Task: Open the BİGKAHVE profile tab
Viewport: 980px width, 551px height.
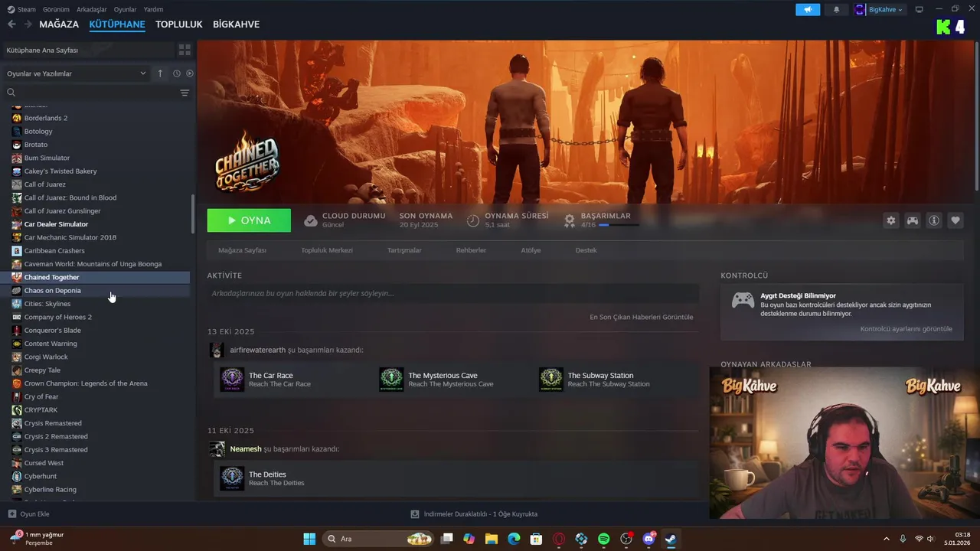Action: pyautogui.click(x=236, y=24)
